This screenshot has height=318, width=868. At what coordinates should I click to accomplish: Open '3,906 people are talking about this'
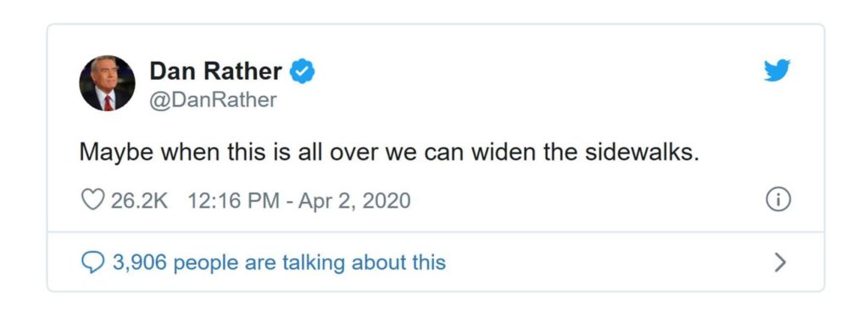[x=279, y=263]
